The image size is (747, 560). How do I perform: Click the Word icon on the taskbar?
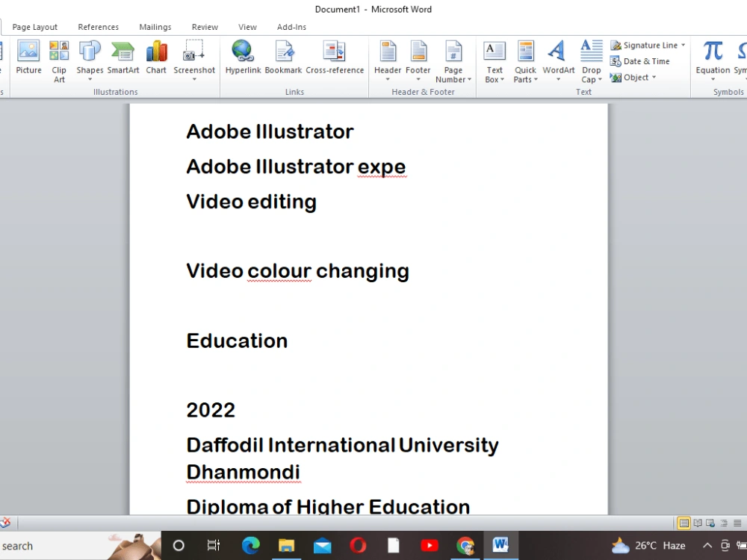coord(500,544)
